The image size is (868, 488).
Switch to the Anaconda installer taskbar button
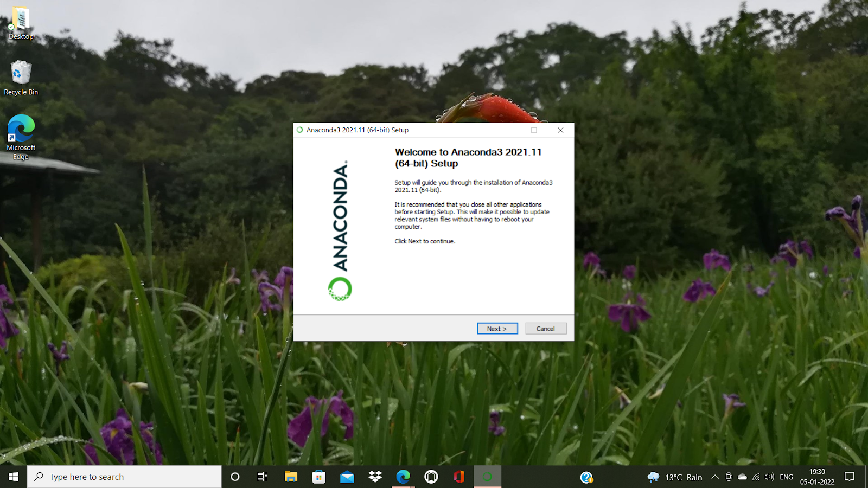click(487, 477)
